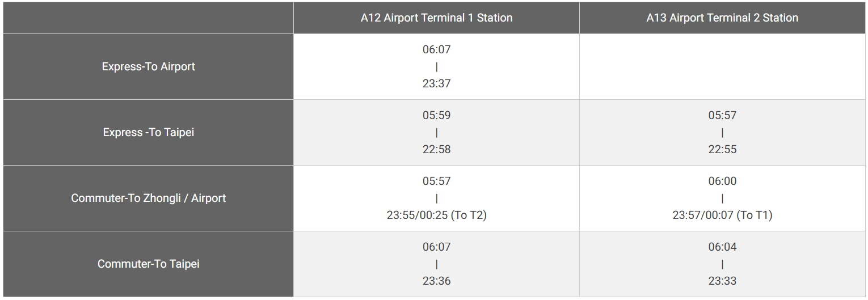Select the Express-To Airport row label
This screenshot has height=300, width=868.
pos(148,66)
